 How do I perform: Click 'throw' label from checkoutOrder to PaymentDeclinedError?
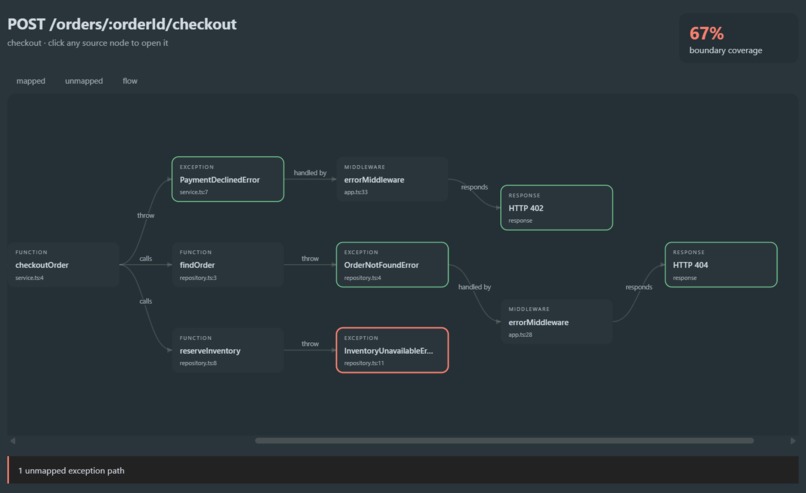[145, 215]
